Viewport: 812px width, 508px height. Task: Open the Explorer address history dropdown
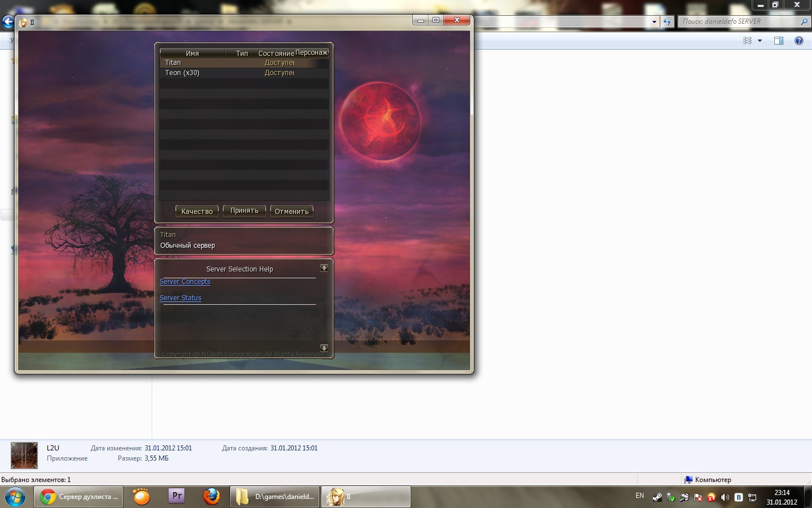654,21
